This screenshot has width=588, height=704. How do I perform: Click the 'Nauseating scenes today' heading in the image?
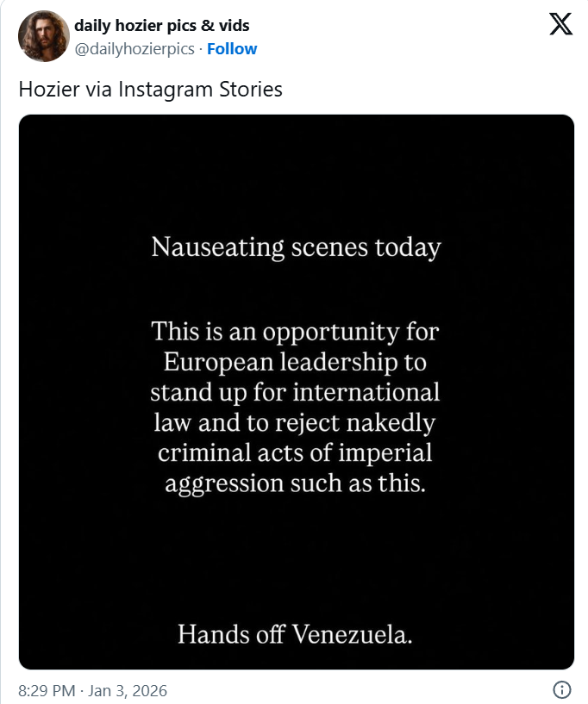coord(296,247)
